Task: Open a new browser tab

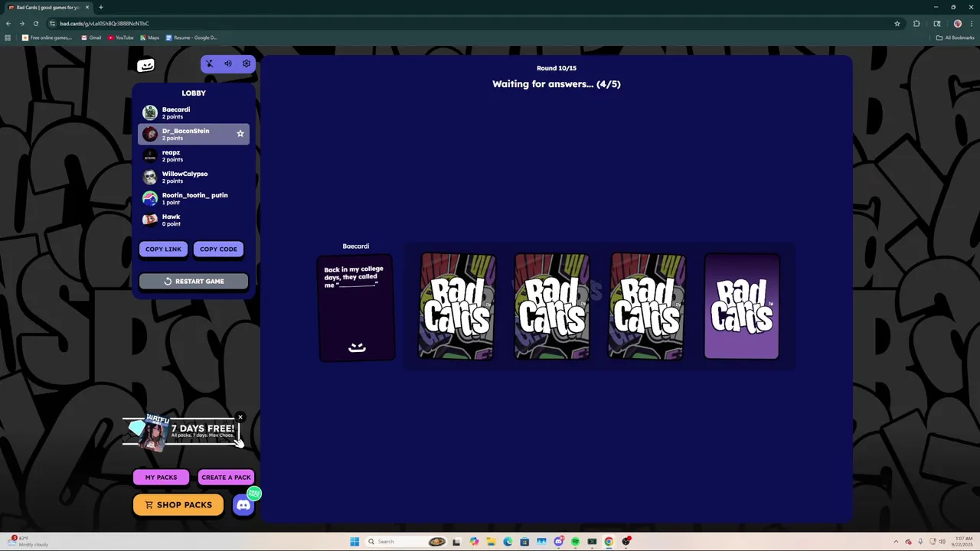Action: pyautogui.click(x=100, y=7)
